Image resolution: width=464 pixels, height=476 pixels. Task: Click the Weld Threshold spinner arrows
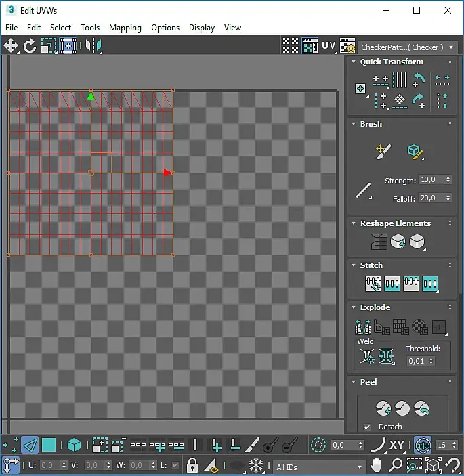coord(432,362)
